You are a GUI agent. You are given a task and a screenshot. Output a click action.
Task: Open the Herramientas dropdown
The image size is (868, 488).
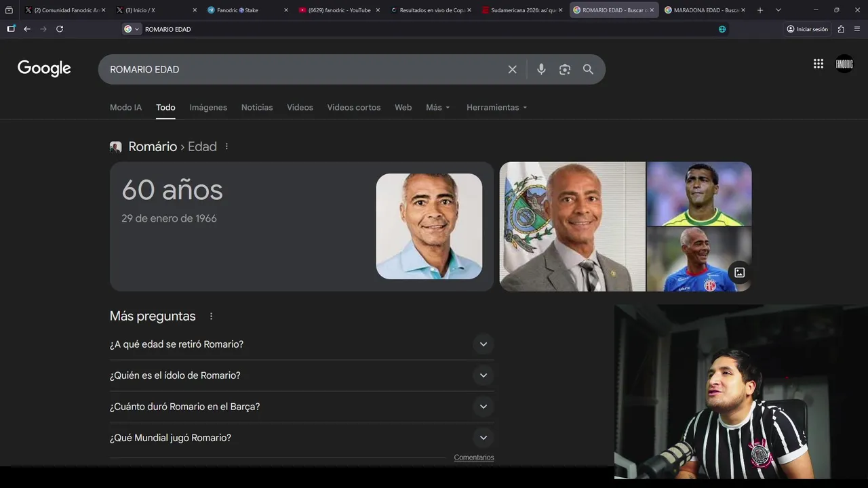point(497,107)
